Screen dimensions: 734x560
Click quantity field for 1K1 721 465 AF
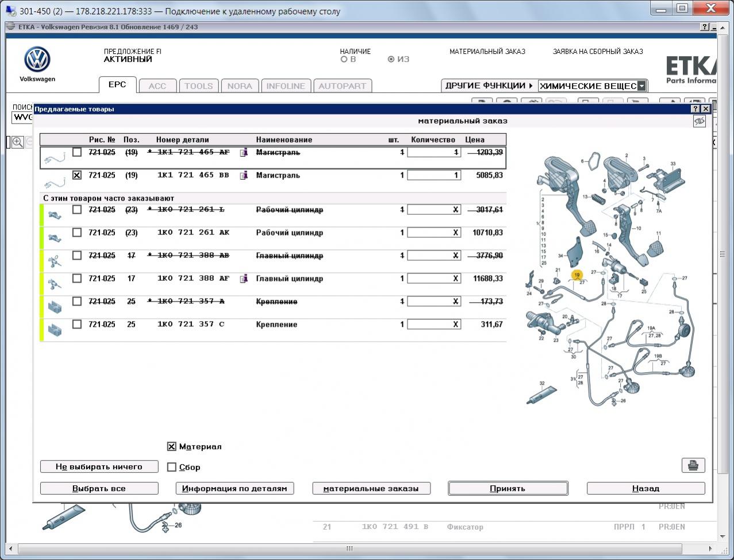[x=434, y=152]
